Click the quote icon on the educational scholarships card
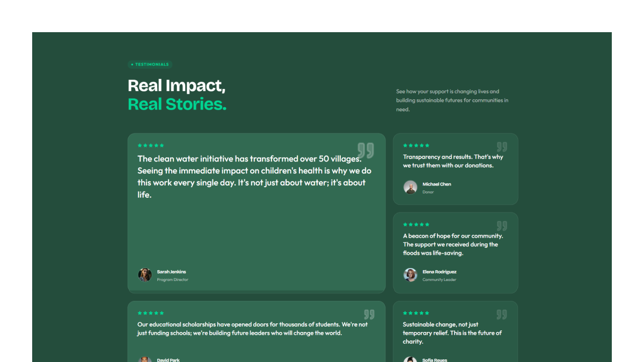Viewport: 644px width, 362px height. coord(369,314)
